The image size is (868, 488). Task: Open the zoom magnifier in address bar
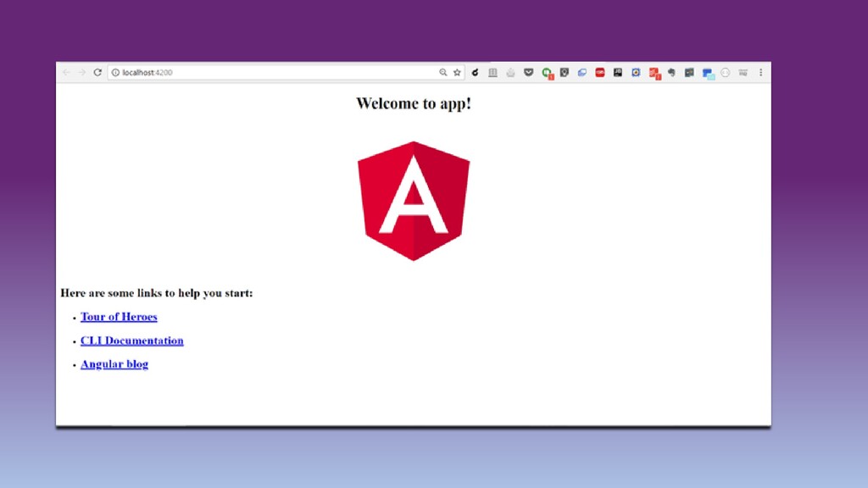tap(442, 73)
